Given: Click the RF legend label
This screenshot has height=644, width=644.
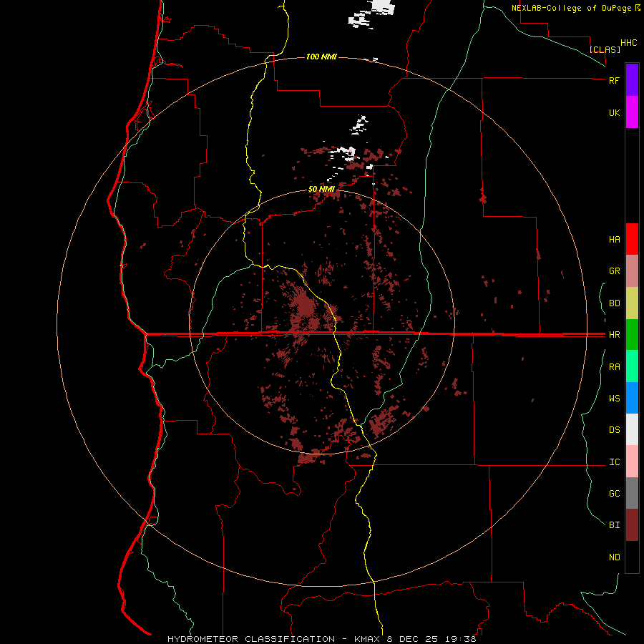Looking at the screenshot, I should tap(614, 80).
